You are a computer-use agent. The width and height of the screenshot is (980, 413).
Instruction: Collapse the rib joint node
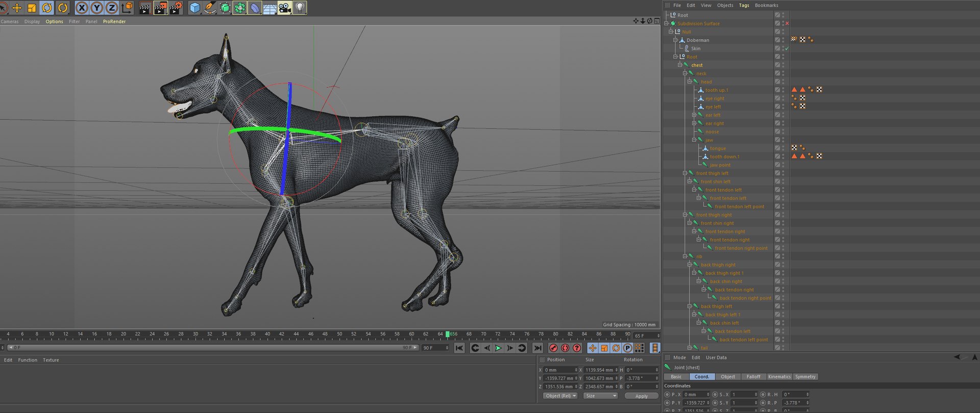click(685, 256)
